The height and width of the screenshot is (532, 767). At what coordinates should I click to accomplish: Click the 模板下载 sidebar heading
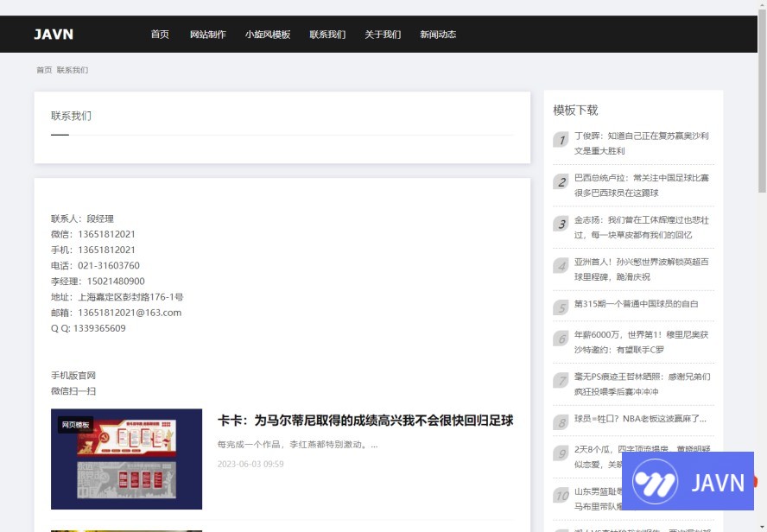click(576, 110)
